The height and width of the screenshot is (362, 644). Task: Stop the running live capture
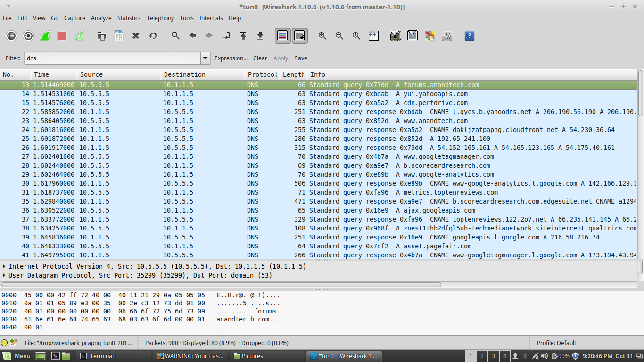pos(62,36)
